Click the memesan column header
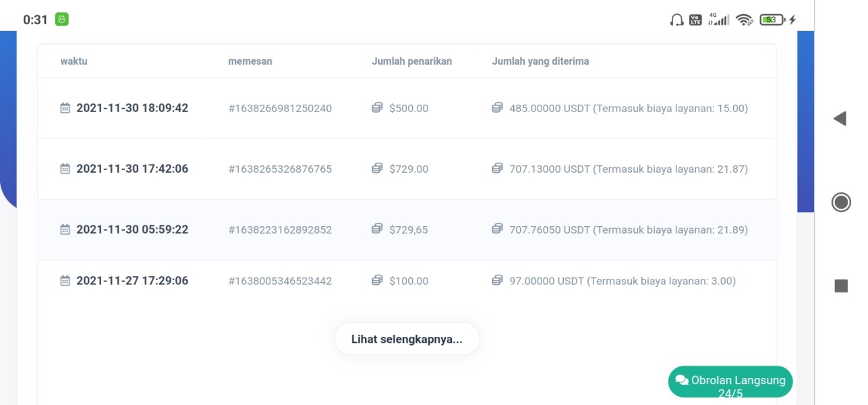The image size is (868, 405). click(x=250, y=61)
